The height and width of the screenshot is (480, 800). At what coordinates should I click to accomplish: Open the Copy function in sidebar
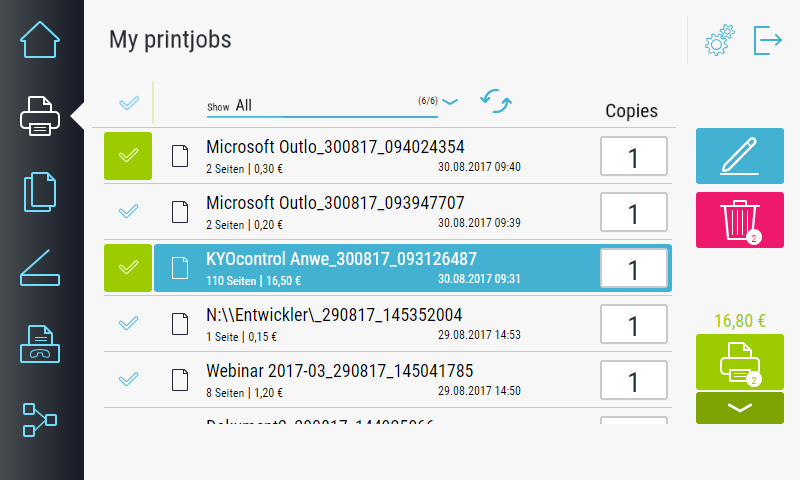[40, 192]
